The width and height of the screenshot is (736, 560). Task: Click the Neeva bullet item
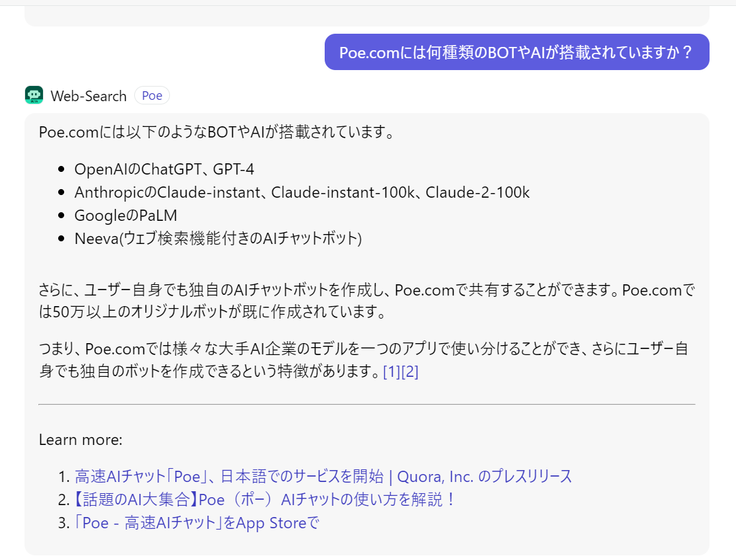(x=218, y=239)
